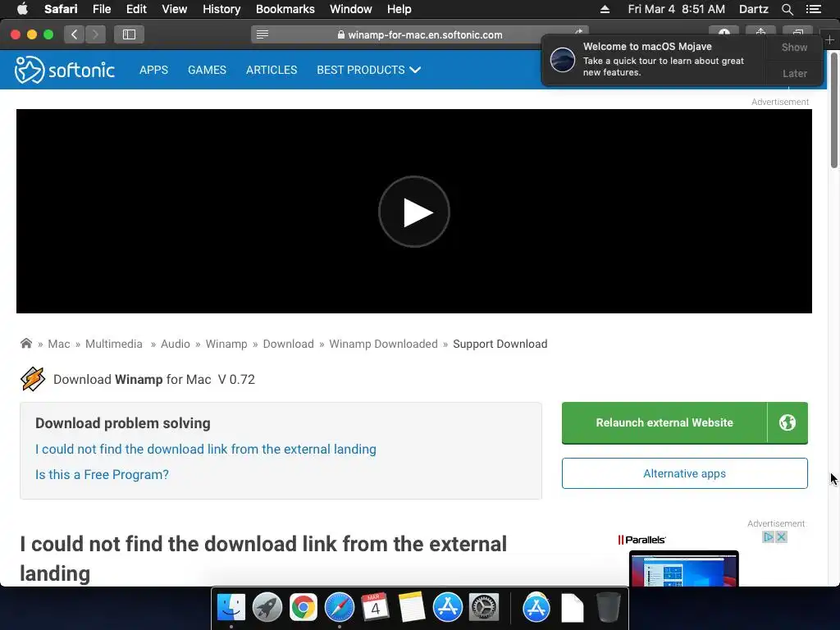Click Winamp Downloaded breadcrumb link

coord(383,344)
